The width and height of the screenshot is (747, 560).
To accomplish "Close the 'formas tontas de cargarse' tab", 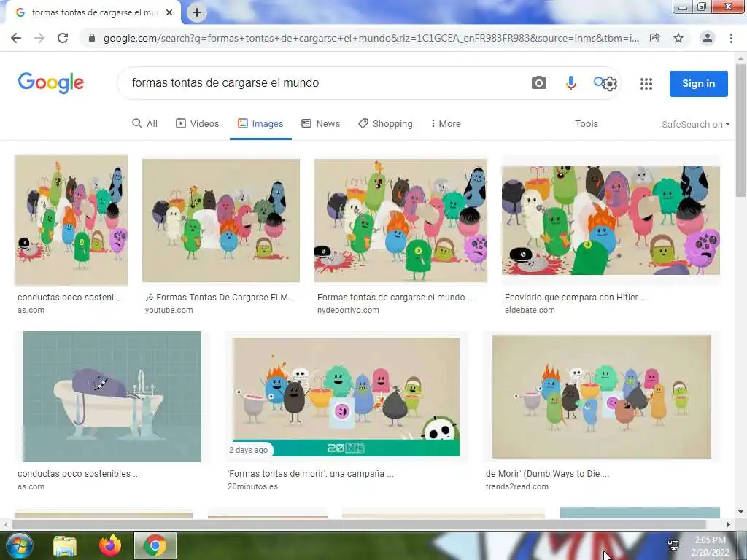I will tap(169, 12).
